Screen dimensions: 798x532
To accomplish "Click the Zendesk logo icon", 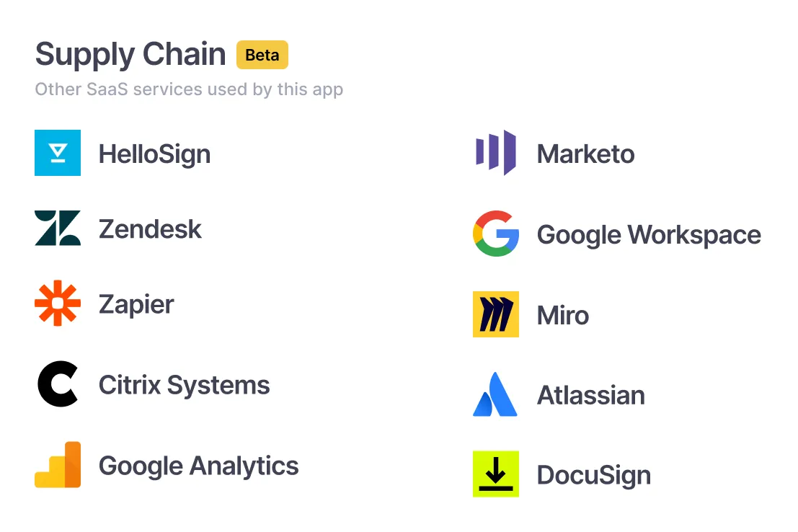I will [x=58, y=229].
